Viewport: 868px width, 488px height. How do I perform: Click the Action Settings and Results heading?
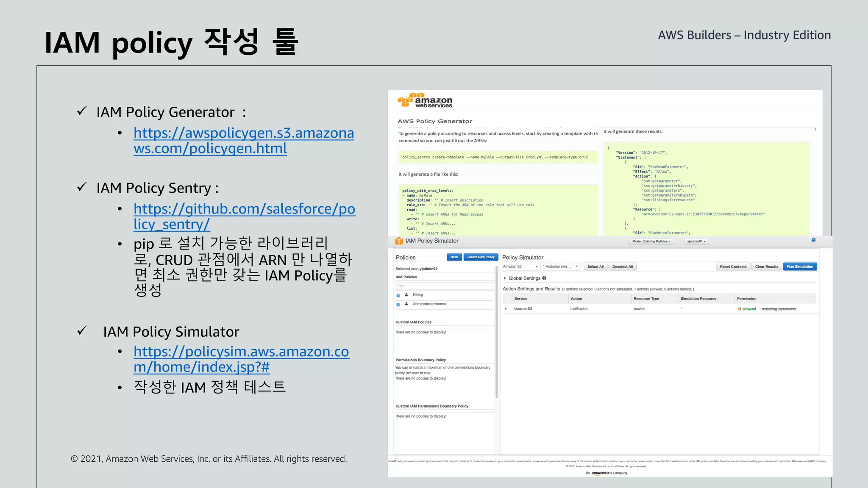(x=531, y=289)
